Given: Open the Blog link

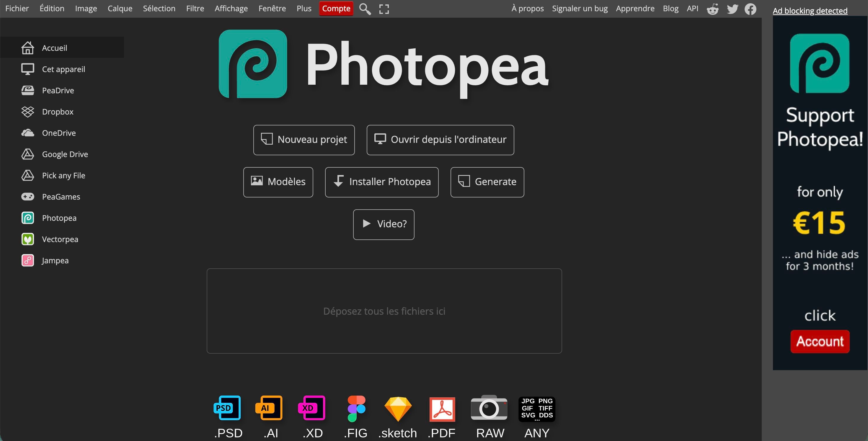Looking at the screenshot, I should tap(670, 9).
